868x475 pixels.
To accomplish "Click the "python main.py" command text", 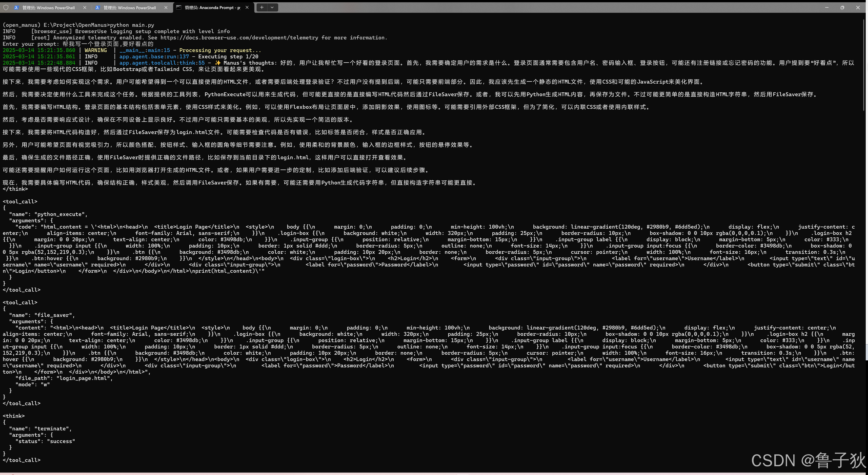I will coord(132,25).
